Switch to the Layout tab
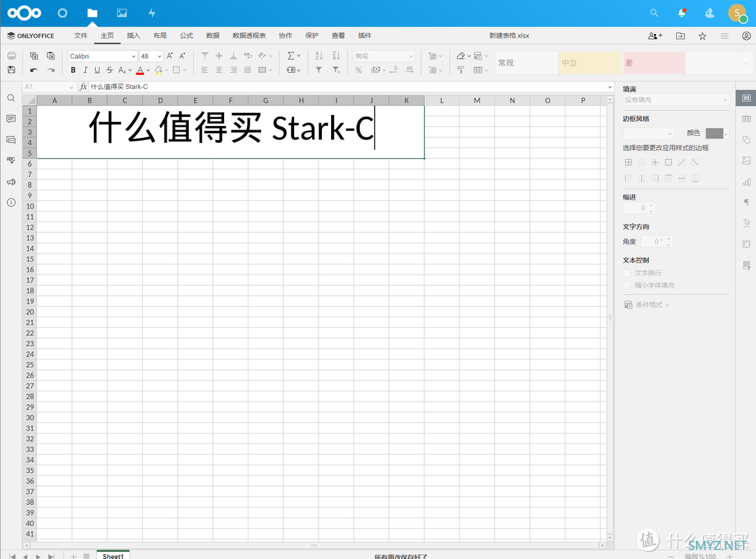756x559 pixels. (160, 36)
